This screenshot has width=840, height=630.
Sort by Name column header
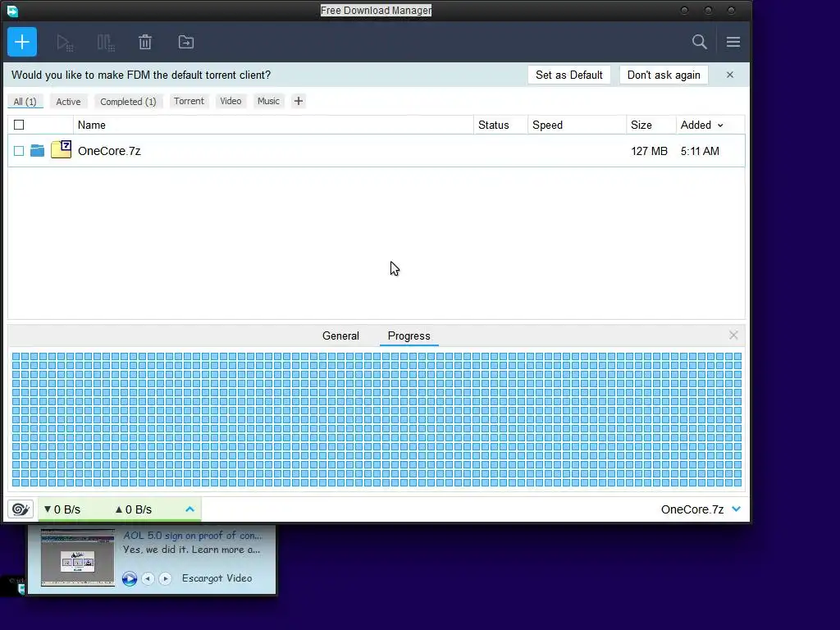(x=273, y=125)
